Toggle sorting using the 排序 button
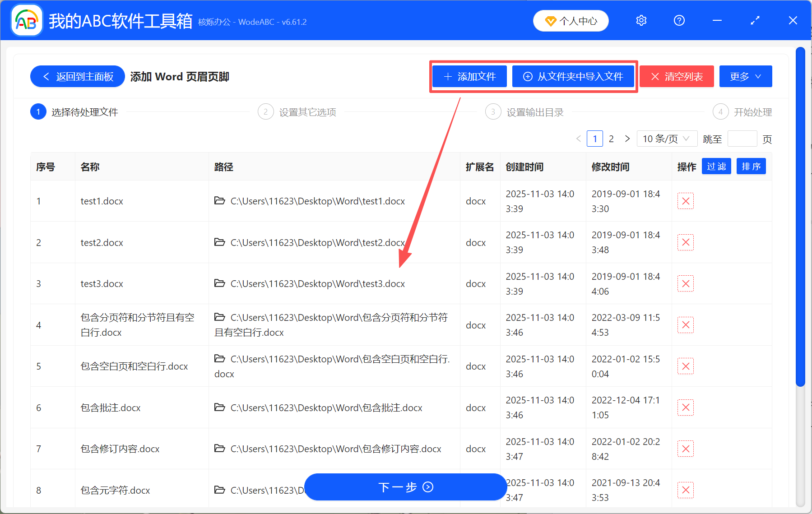 point(751,166)
